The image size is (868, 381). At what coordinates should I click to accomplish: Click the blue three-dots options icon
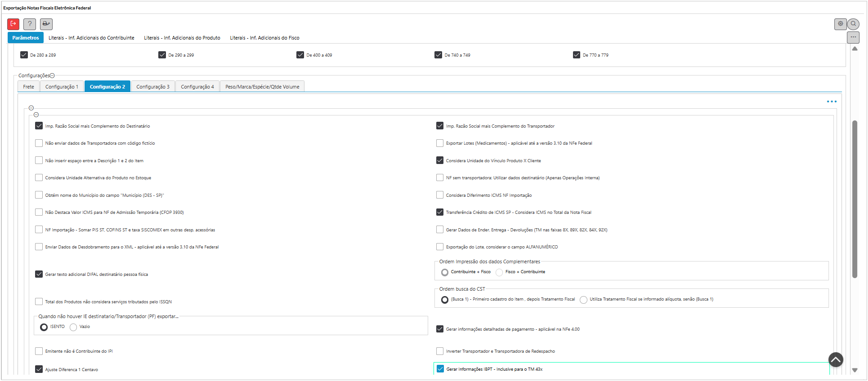tap(832, 102)
